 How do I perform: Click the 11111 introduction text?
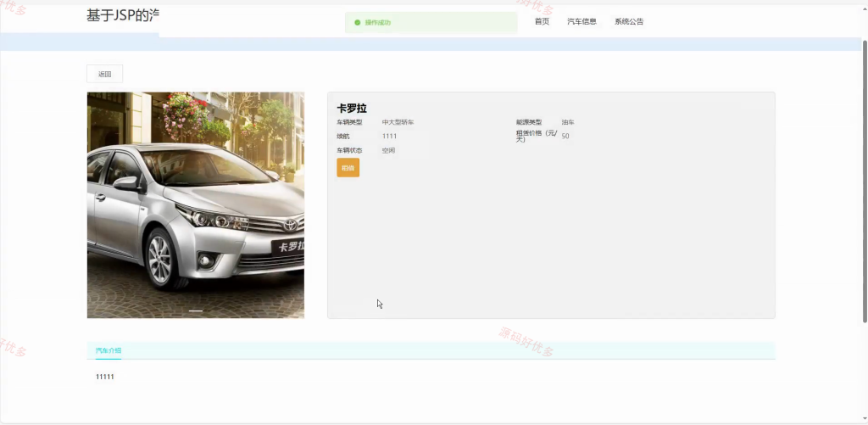[x=104, y=377]
